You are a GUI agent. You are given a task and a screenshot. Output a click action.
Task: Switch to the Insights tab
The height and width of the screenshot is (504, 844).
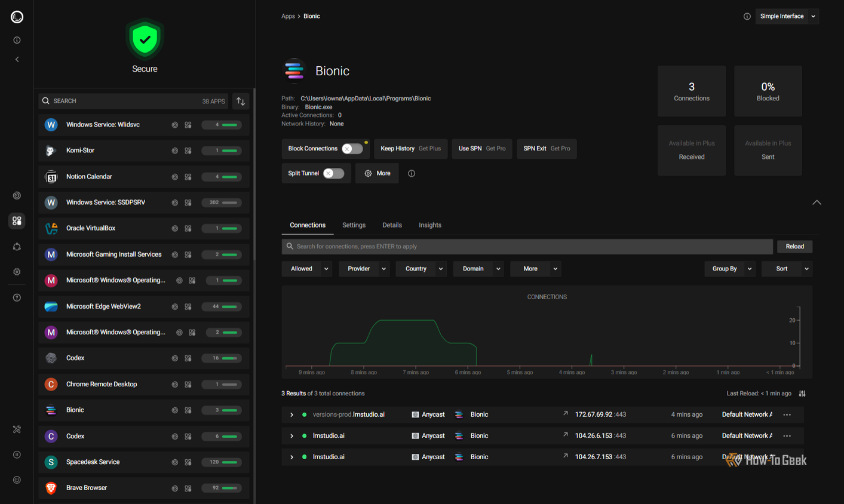[430, 225]
